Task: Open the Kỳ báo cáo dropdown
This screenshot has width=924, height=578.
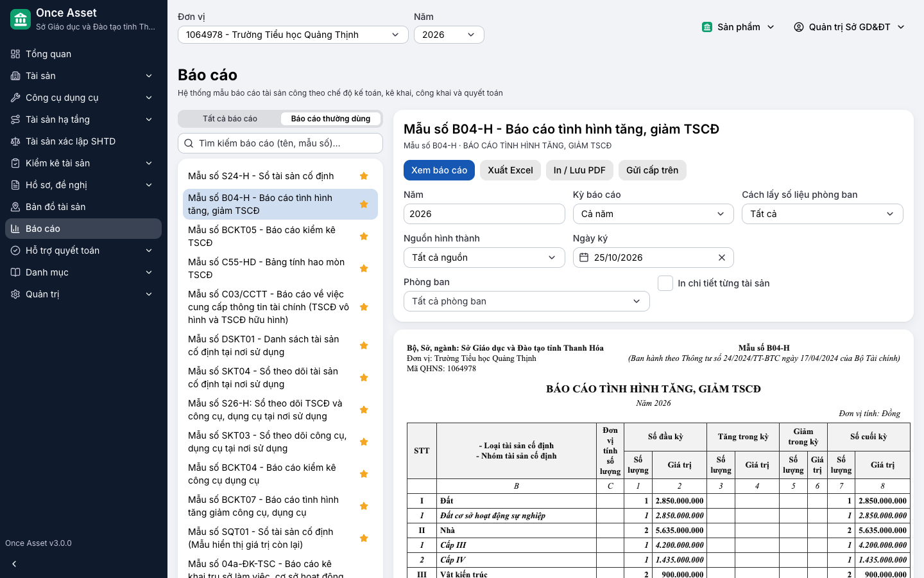Action: click(653, 214)
